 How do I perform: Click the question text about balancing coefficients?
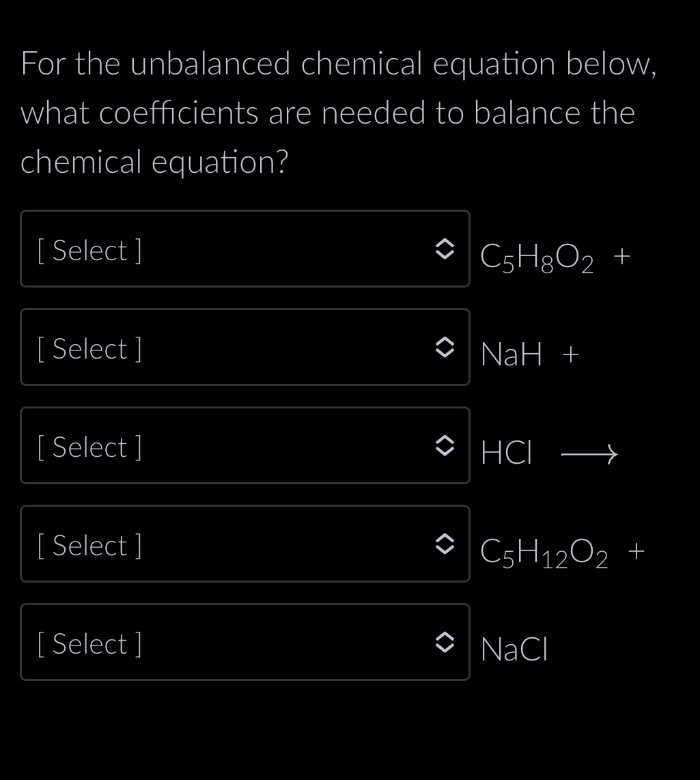point(338,113)
